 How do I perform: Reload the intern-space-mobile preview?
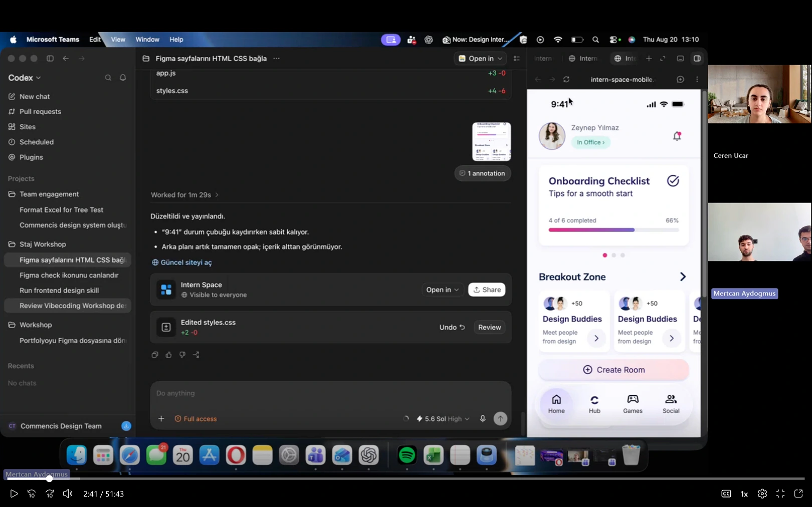coord(566,79)
